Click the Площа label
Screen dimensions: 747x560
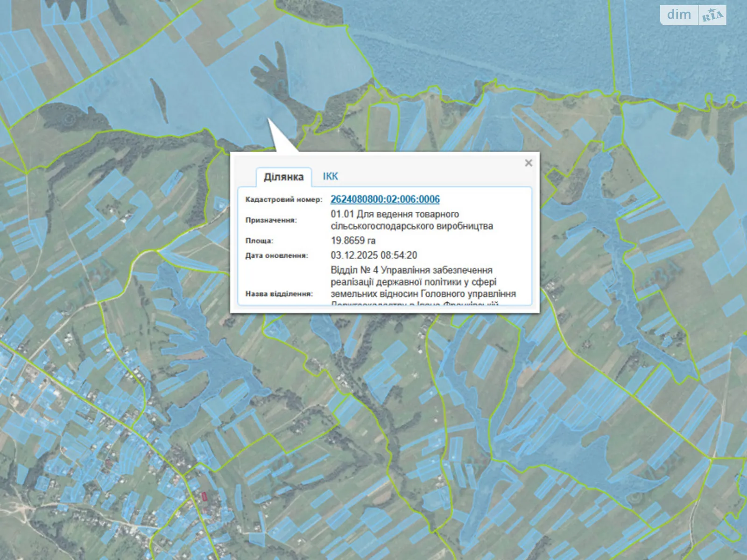pyautogui.click(x=259, y=241)
